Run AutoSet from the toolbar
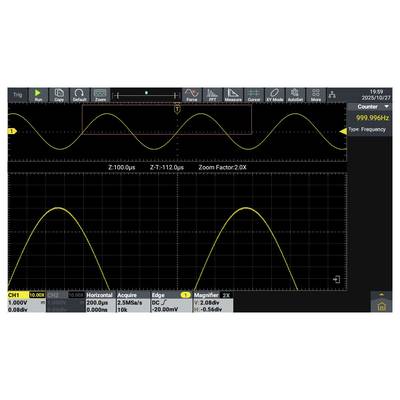The width and height of the screenshot is (400, 400). tap(295, 95)
